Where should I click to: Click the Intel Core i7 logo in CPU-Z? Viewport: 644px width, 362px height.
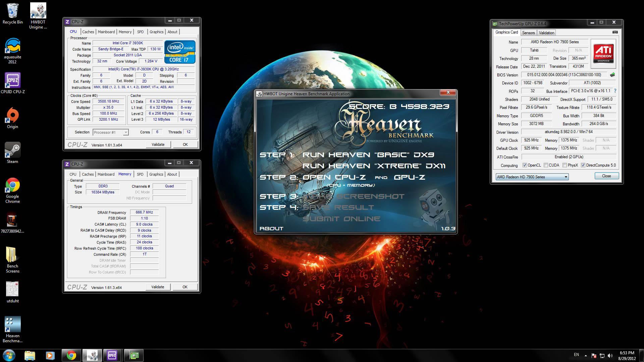[x=180, y=52]
